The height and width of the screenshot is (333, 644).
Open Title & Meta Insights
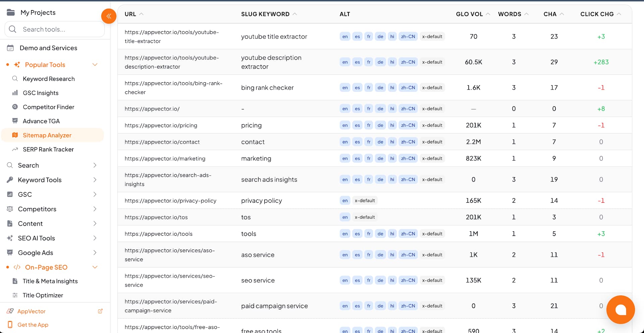pyautogui.click(x=50, y=281)
